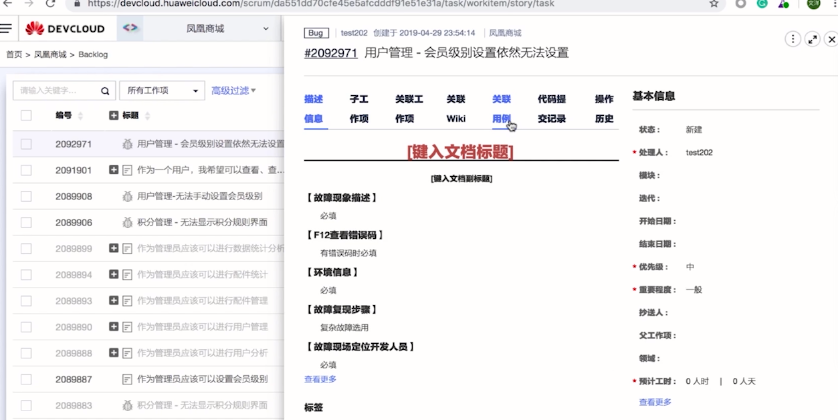838x420 pixels.
Task: Click the browser bookmark star icon
Action: (x=714, y=4)
